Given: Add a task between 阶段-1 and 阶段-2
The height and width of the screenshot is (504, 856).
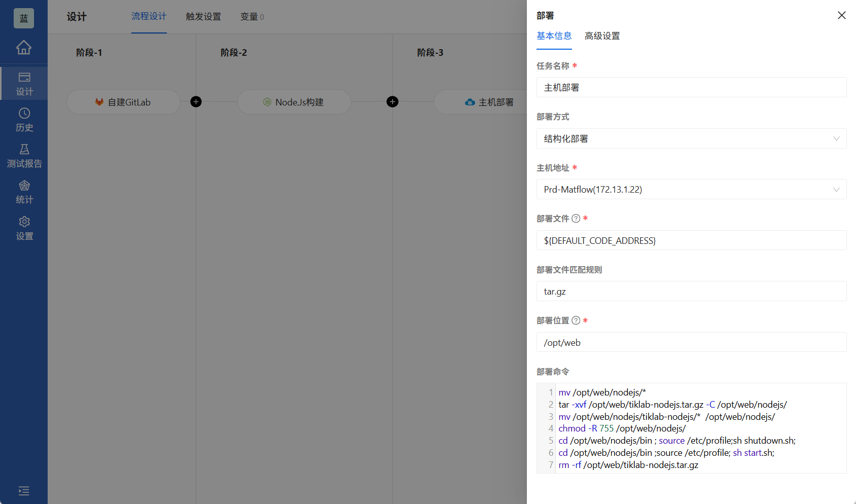Looking at the screenshot, I should pos(196,102).
